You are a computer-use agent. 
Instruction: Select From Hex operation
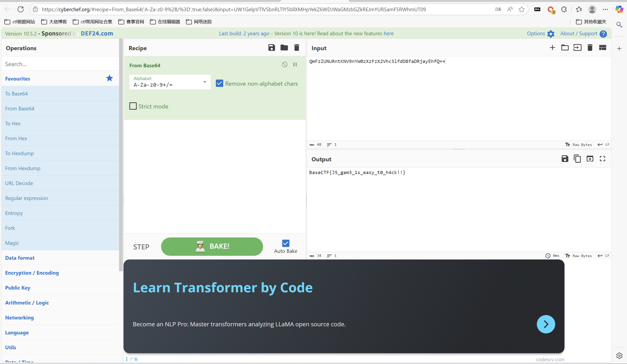(60, 138)
